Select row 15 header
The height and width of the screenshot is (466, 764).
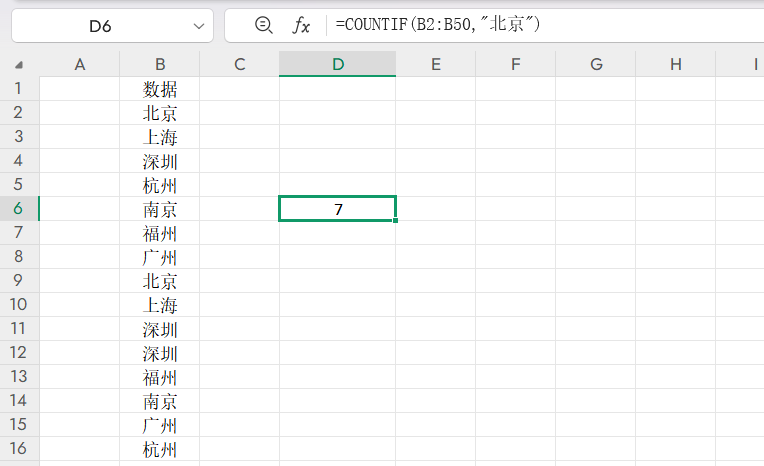tap(19, 425)
